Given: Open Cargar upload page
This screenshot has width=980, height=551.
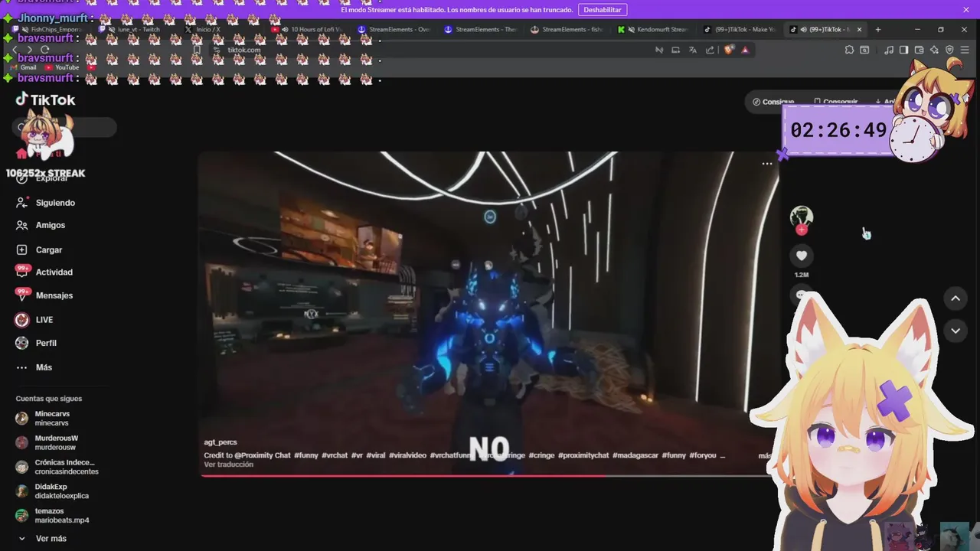Looking at the screenshot, I should 40,249.
